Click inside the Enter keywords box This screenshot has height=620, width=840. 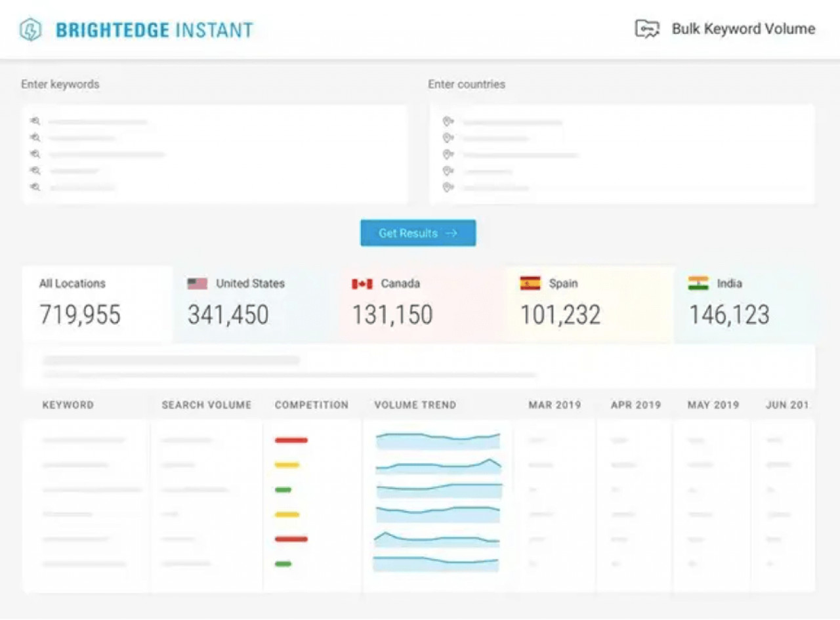coord(215,155)
